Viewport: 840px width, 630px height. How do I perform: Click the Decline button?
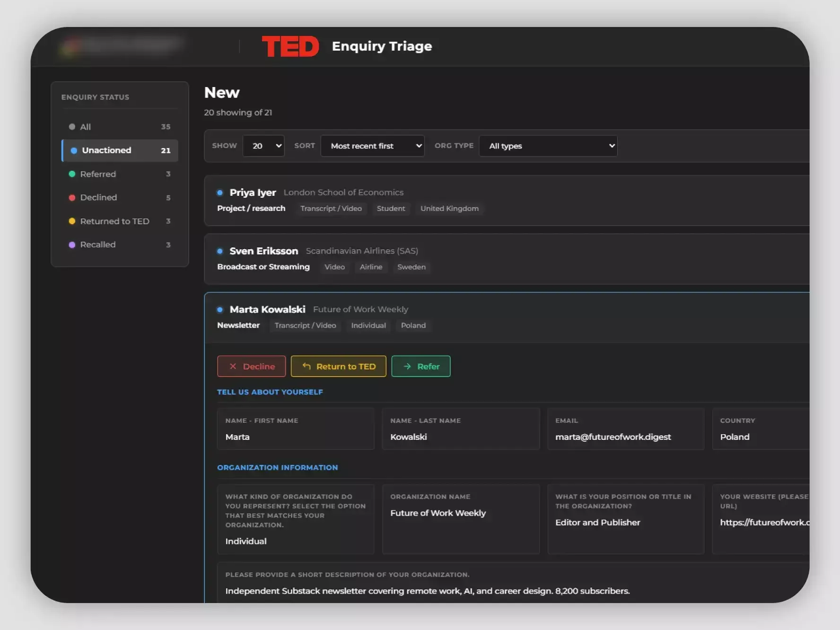(251, 367)
